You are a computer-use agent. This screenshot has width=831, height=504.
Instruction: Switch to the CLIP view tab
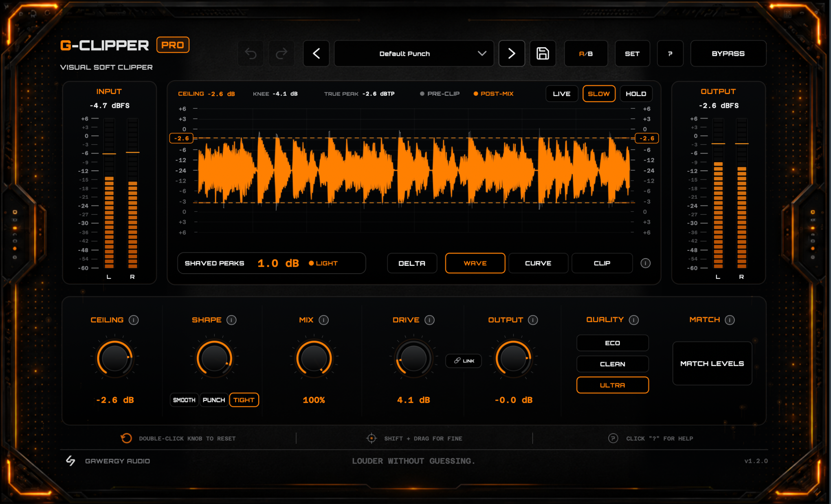coord(602,263)
